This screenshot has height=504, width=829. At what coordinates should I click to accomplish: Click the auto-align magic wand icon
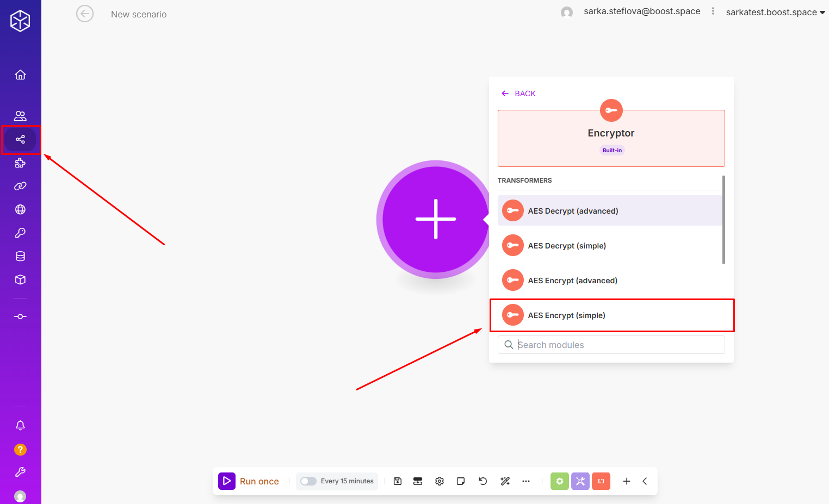point(505,481)
